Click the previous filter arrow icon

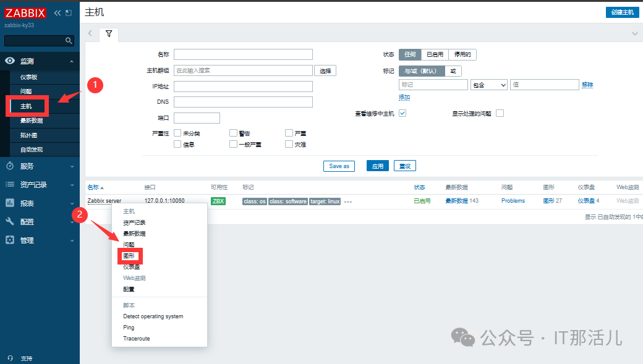[x=90, y=33]
